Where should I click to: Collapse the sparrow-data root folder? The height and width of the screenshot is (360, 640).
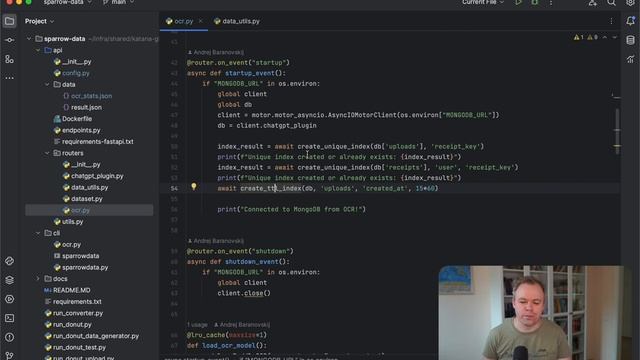tap(29, 39)
